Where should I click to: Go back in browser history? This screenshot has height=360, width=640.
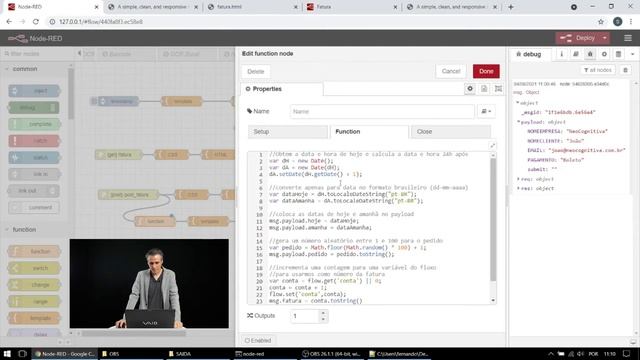pos(9,22)
